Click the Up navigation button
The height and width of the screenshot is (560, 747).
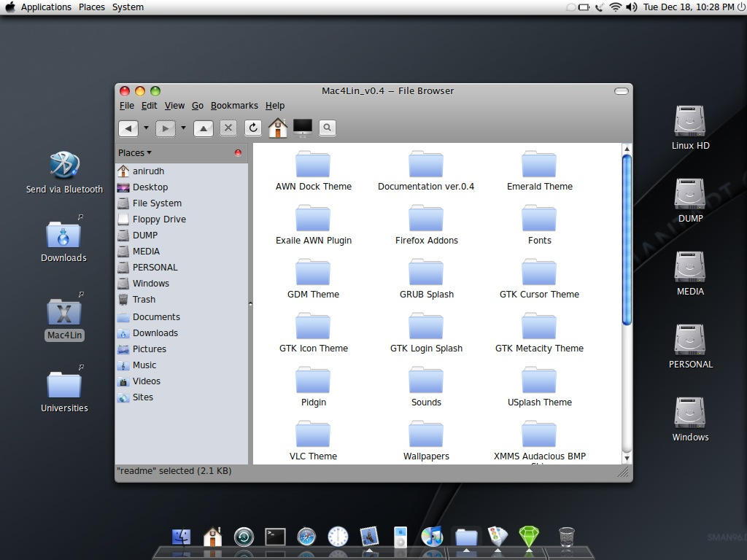click(203, 128)
